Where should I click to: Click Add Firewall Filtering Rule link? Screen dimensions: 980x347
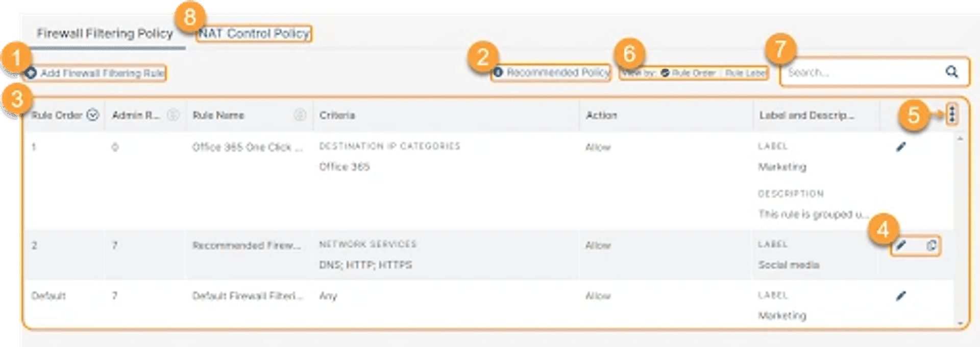[x=103, y=73]
